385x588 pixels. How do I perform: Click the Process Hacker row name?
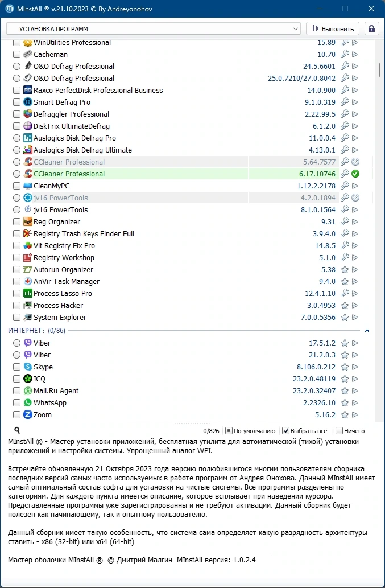click(59, 305)
